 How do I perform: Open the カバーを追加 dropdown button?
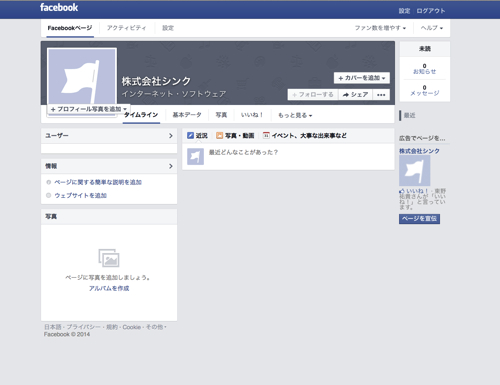click(362, 78)
